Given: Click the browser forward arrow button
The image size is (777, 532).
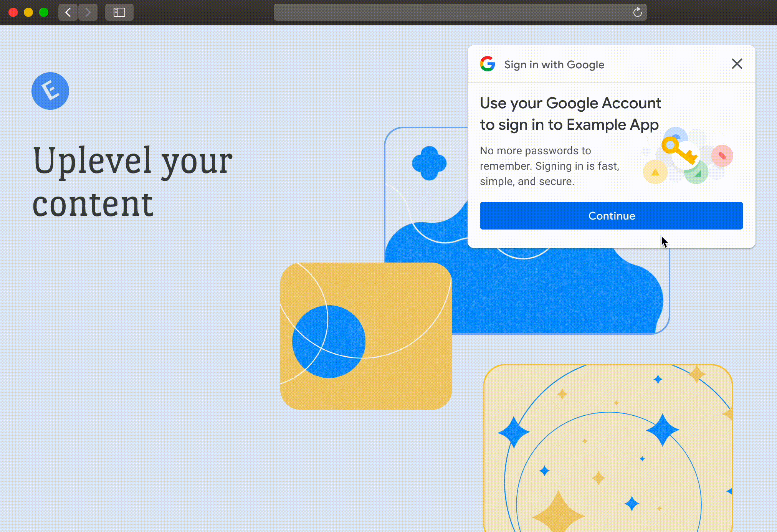Looking at the screenshot, I should [x=88, y=12].
